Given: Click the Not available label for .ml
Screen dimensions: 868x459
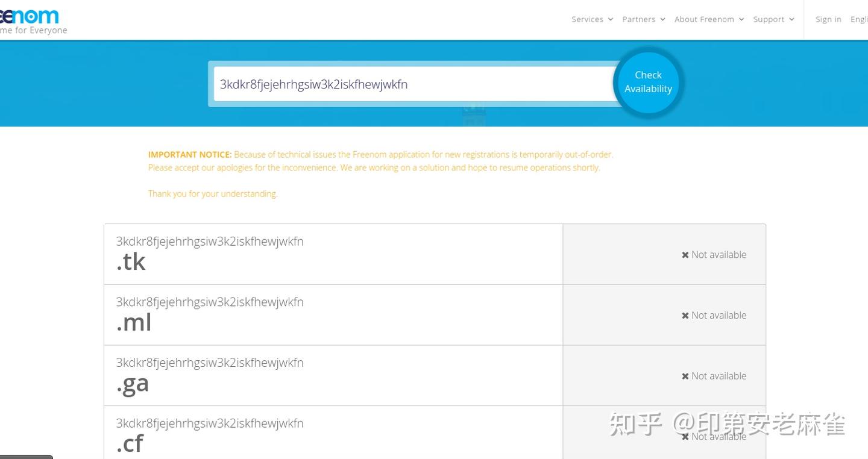Looking at the screenshot, I should click(719, 315).
